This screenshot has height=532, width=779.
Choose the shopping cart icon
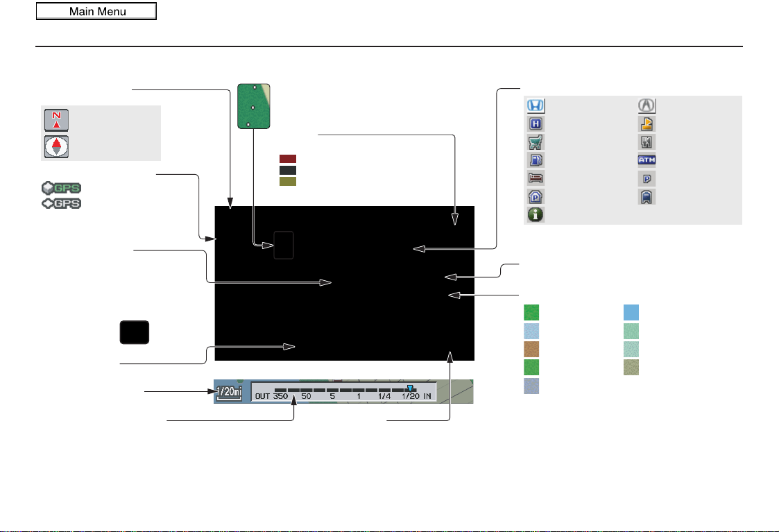tap(536, 142)
